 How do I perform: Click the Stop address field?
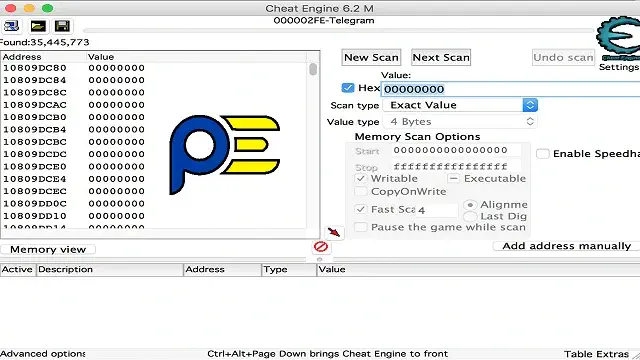coord(456,167)
